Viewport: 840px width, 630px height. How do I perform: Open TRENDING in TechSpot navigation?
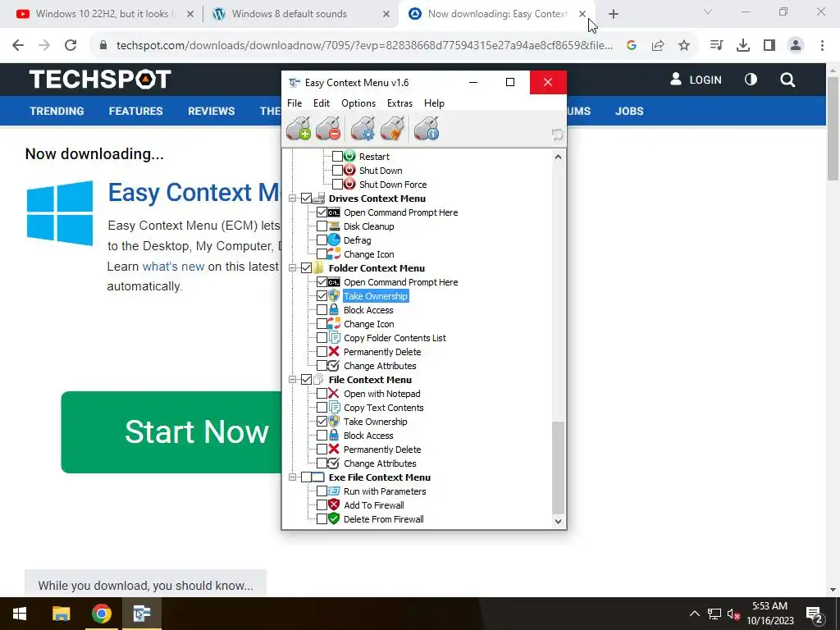57,111
